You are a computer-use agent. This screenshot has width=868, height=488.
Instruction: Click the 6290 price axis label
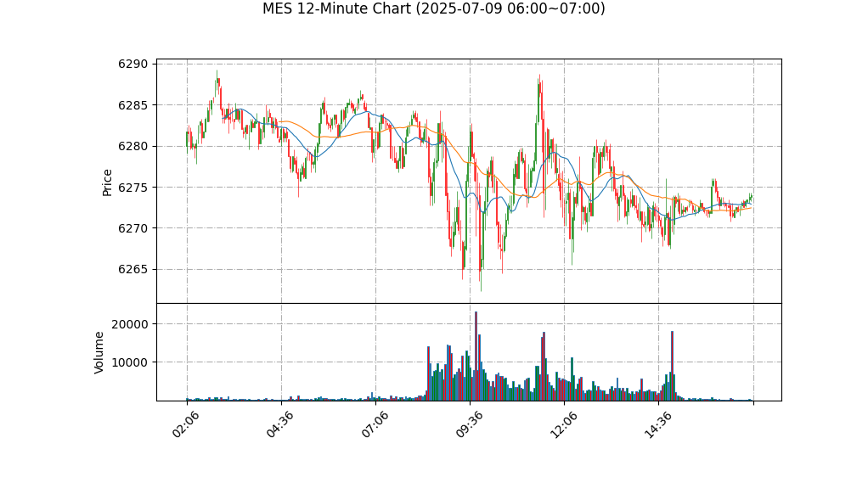pyautogui.click(x=133, y=65)
